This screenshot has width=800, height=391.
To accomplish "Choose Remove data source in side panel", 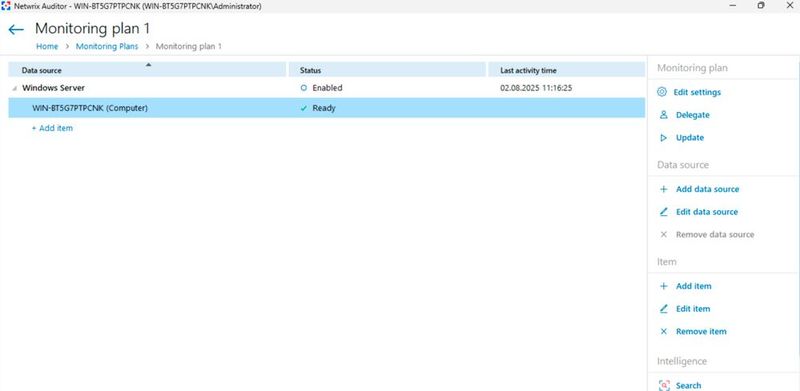I will [715, 235].
